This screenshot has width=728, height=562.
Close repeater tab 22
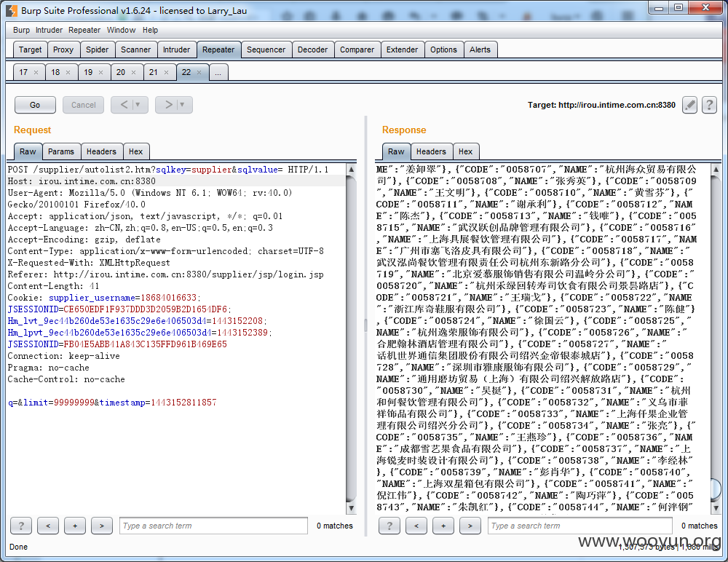coord(199,73)
